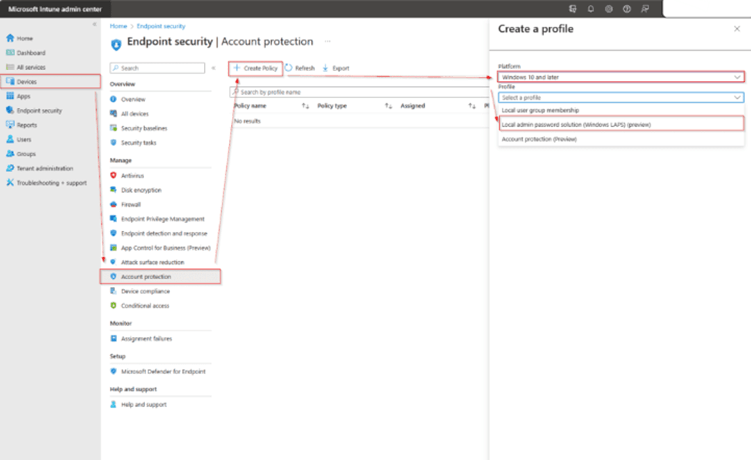This screenshot has width=751, height=460.
Task: Open the Select a profile dropdown
Action: pos(620,97)
